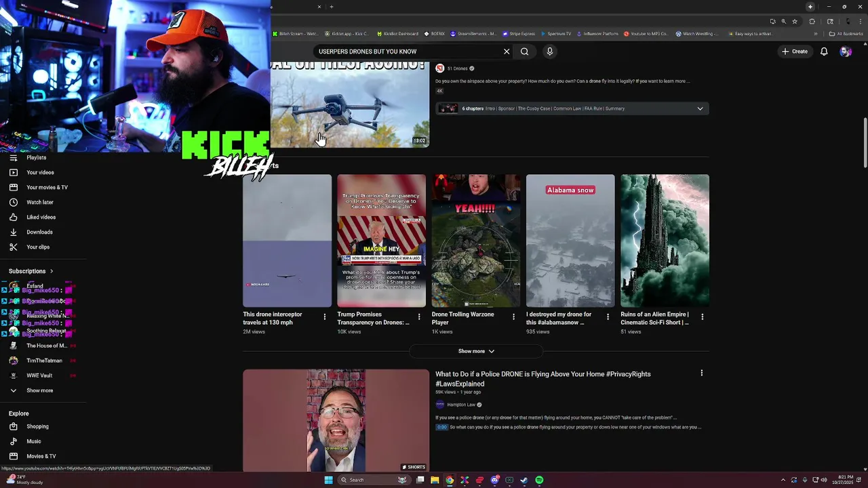Open the Alabama snow drone short
The image size is (868, 488).
coord(570,241)
